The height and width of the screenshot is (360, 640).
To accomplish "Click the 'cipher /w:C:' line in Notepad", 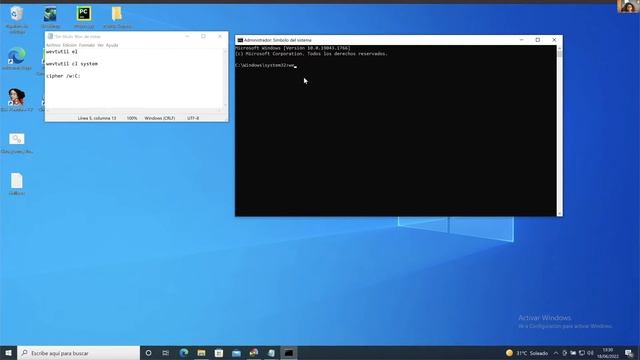I will tap(63, 76).
